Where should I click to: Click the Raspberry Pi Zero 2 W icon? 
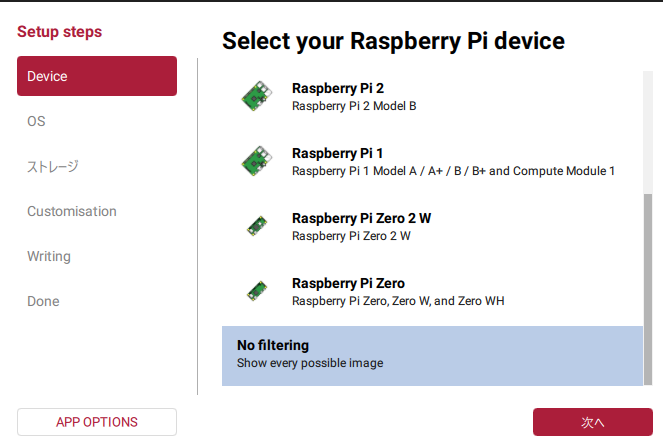coord(256,227)
